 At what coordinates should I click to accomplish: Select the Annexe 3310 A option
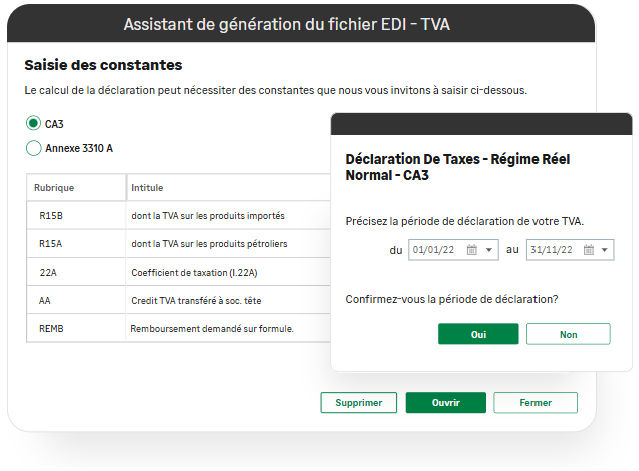pyautogui.click(x=34, y=148)
